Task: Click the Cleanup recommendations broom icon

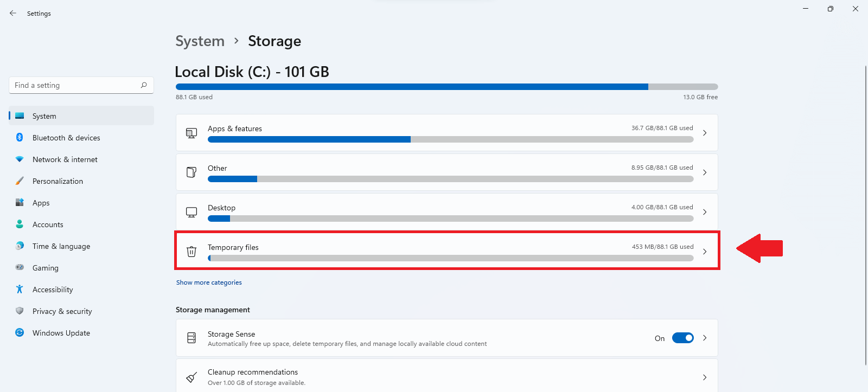Action: pos(192,377)
